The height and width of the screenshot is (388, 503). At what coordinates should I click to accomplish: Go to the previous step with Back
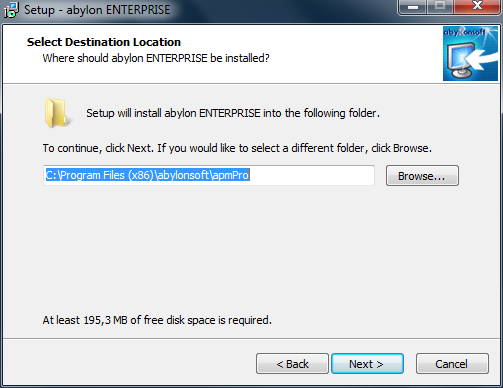click(x=292, y=364)
